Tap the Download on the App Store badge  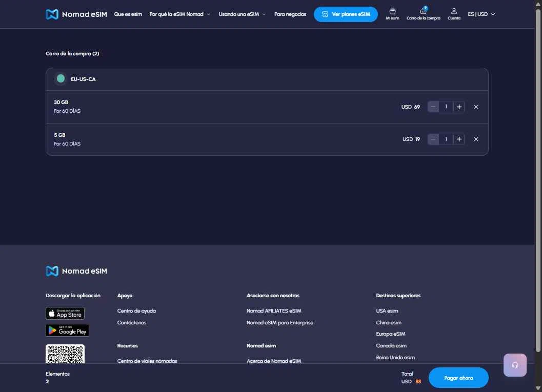[65, 313]
